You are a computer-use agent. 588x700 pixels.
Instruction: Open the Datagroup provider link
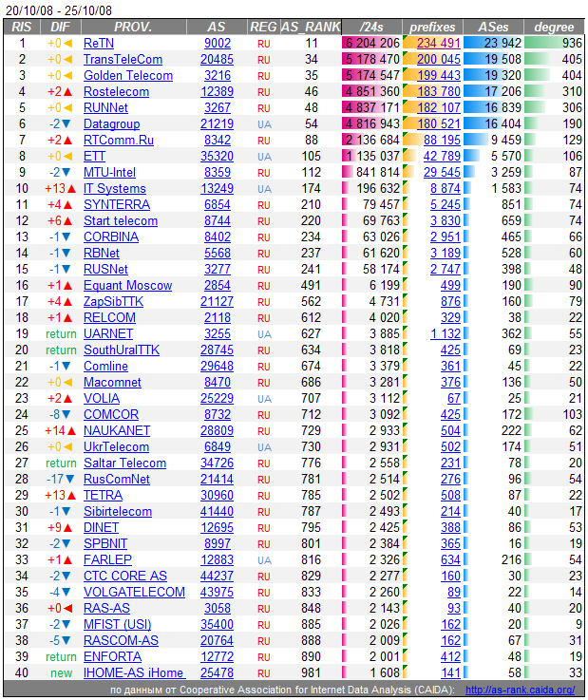coord(112,123)
